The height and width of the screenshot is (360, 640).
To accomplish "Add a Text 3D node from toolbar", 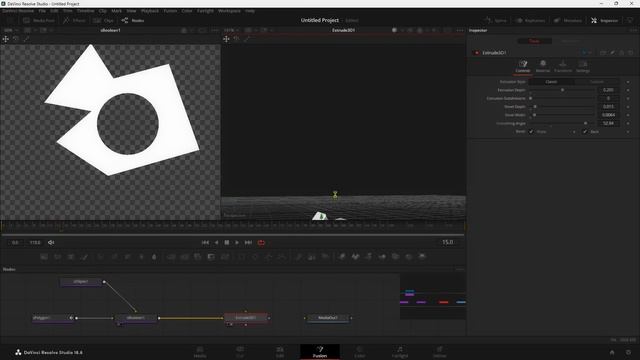I will pos(369,257).
